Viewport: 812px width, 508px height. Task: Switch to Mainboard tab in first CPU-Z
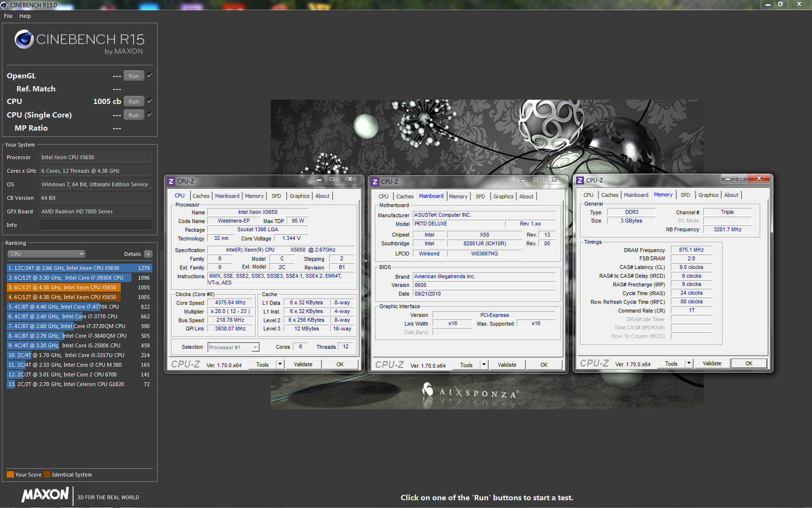pyautogui.click(x=227, y=196)
